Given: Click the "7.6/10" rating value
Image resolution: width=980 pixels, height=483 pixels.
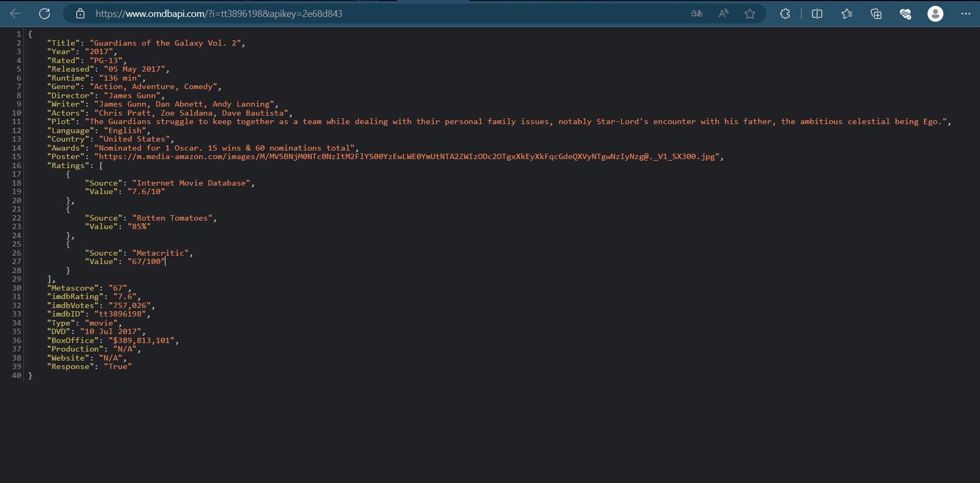Looking at the screenshot, I should point(146,191).
